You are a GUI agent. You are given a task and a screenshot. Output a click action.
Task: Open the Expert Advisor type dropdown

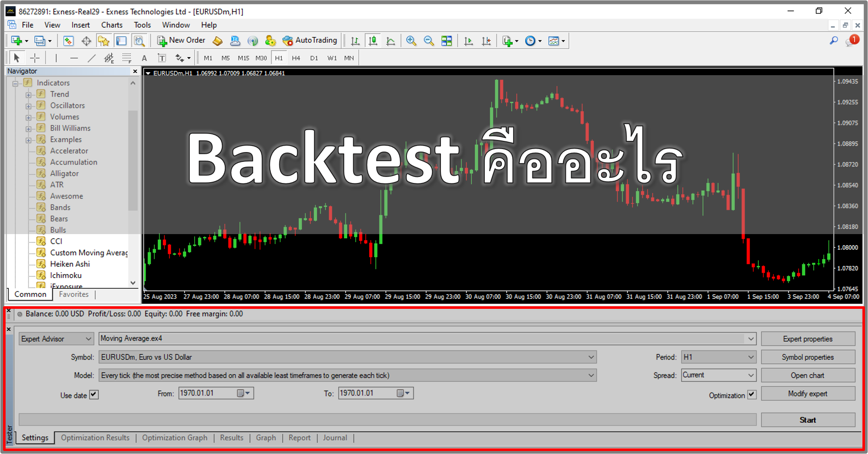pos(56,338)
